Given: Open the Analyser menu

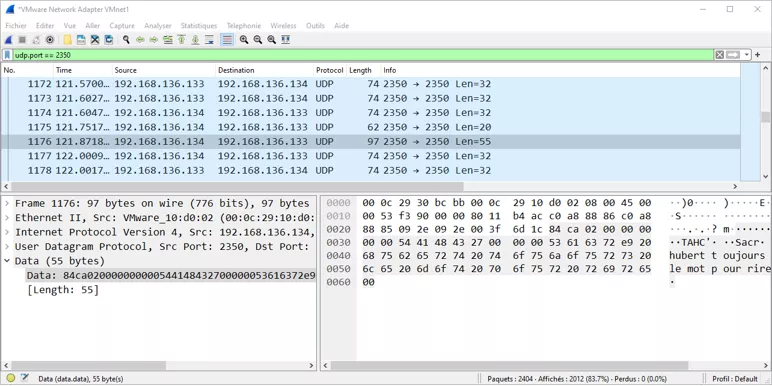Looking at the screenshot, I should tap(158, 26).
